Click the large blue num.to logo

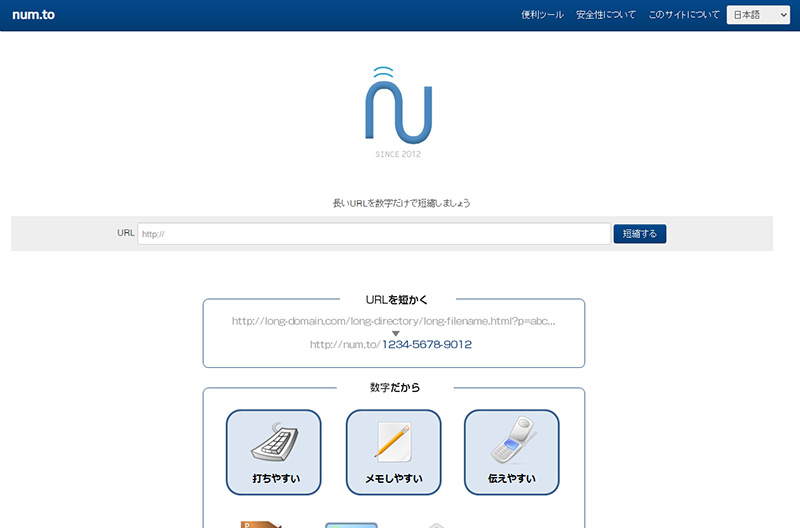(398, 105)
